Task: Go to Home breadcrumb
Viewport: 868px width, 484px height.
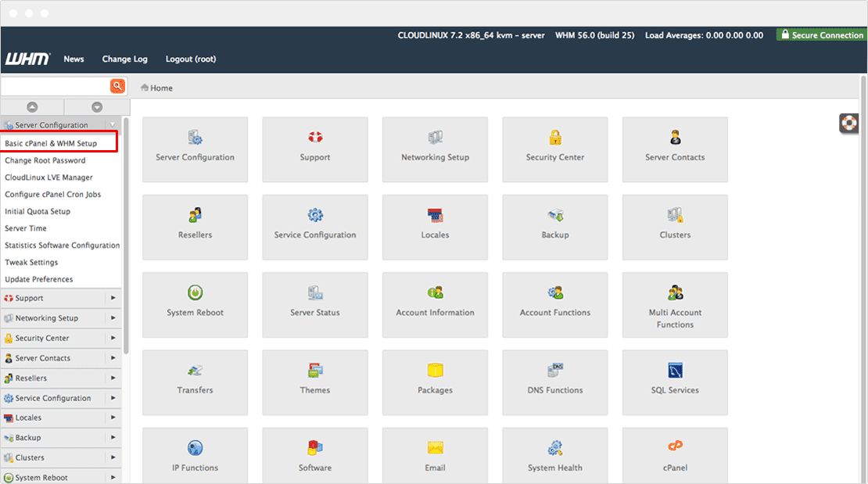Action: (x=156, y=88)
